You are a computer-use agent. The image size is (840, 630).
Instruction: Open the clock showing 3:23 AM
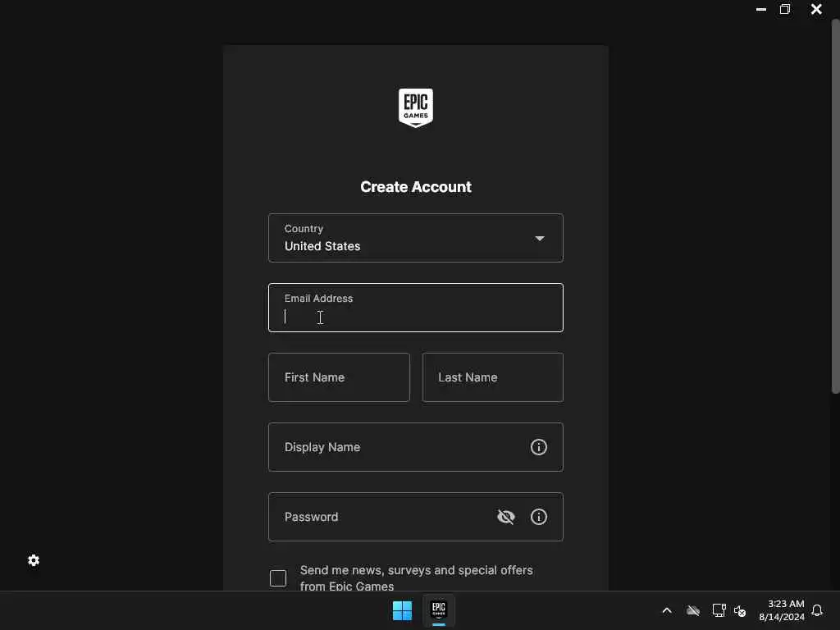(x=782, y=610)
